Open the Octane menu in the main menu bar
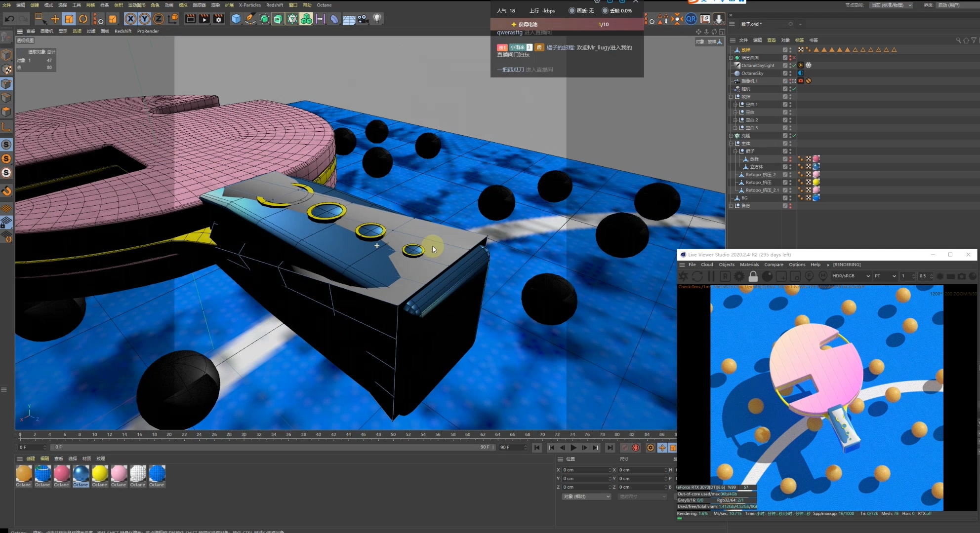Viewport: 980px width, 533px height. (324, 5)
